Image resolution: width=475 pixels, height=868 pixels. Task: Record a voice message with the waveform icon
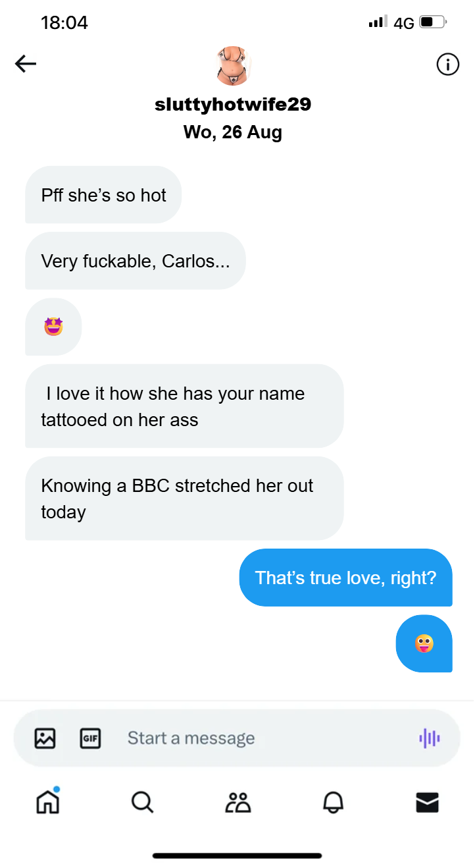click(430, 738)
